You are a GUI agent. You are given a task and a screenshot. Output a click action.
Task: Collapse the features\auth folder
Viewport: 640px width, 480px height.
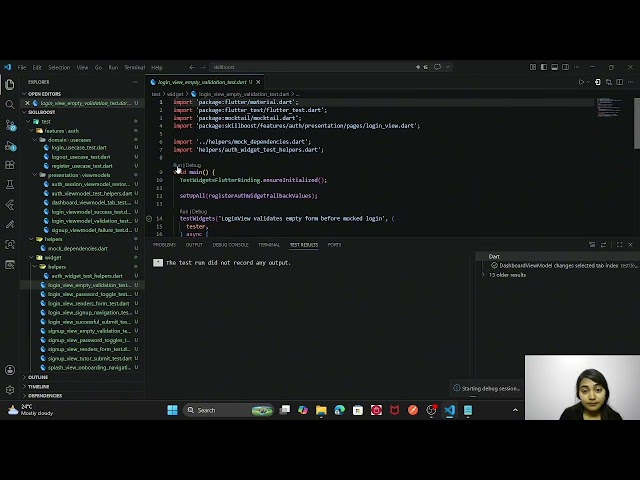[61, 131]
